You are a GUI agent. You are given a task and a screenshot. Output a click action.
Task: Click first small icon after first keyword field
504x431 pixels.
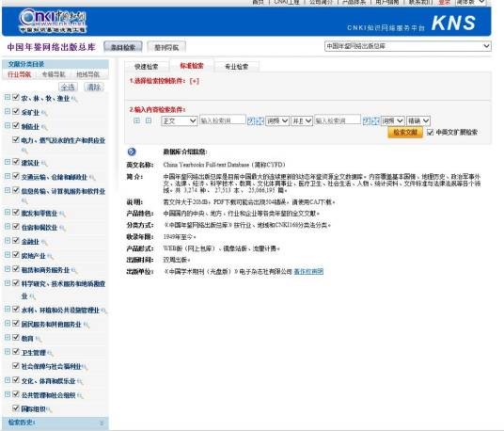tap(251, 121)
